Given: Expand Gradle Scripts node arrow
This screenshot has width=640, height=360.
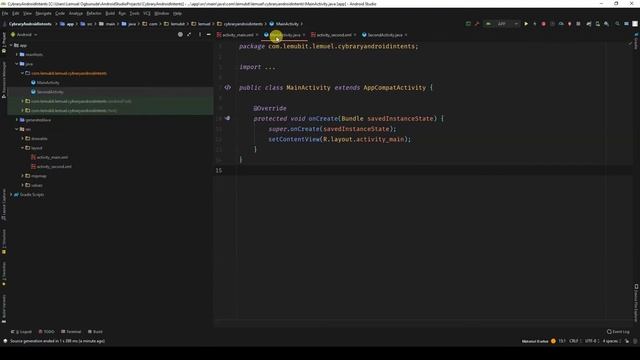Looking at the screenshot, I should pyautogui.click(x=11, y=194).
